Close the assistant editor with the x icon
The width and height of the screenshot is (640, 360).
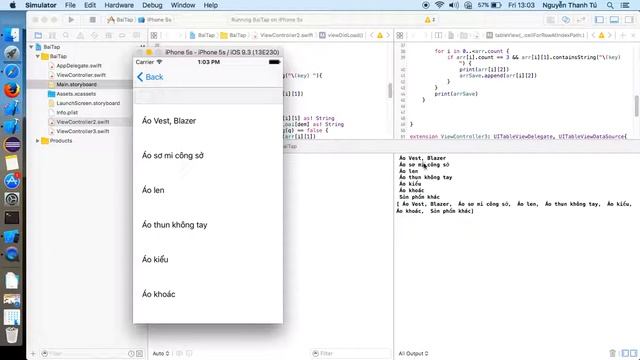pyautogui.click(x=633, y=36)
